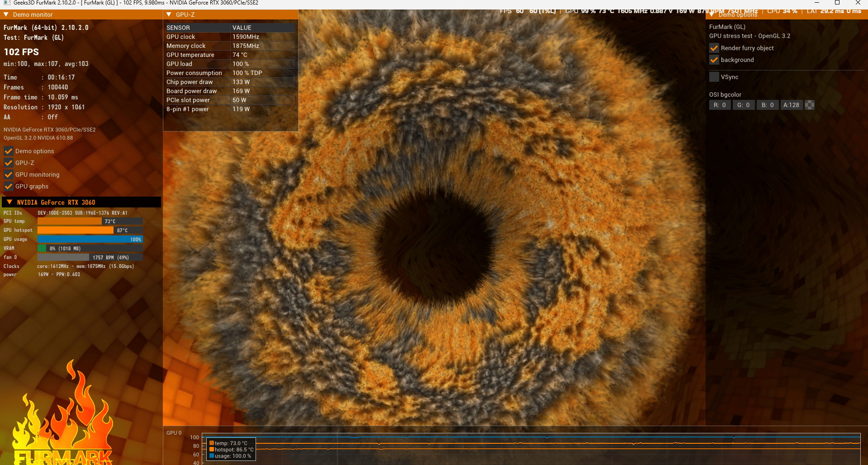Click the FurMark (64-bit) 2.10.2.0 version text
The height and width of the screenshot is (465, 868).
pyautogui.click(x=46, y=28)
